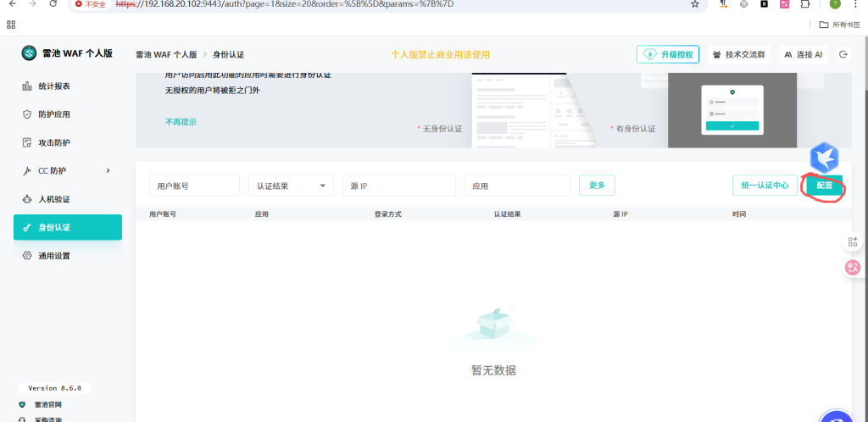Viewport: 868px width, 422px height.
Task: Select 人机验证 in the sidebar
Action: (53, 199)
